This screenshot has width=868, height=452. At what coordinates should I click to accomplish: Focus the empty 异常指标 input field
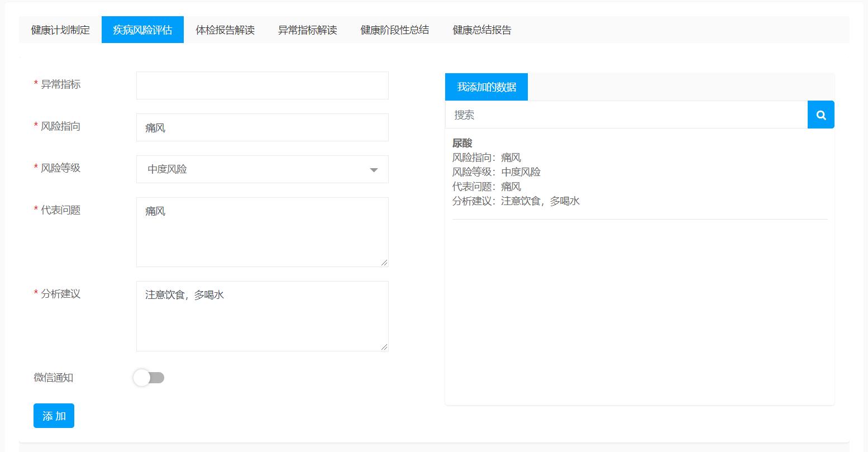[x=262, y=85]
